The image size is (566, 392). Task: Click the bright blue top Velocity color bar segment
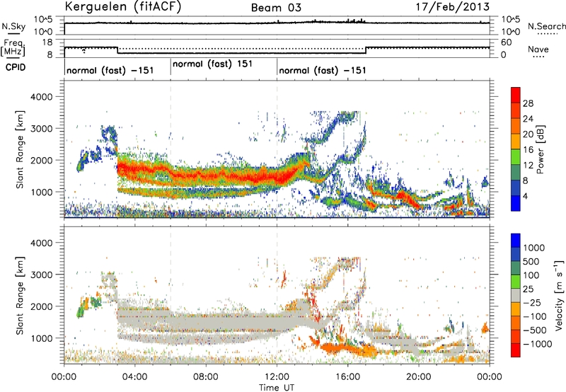point(516,241)
